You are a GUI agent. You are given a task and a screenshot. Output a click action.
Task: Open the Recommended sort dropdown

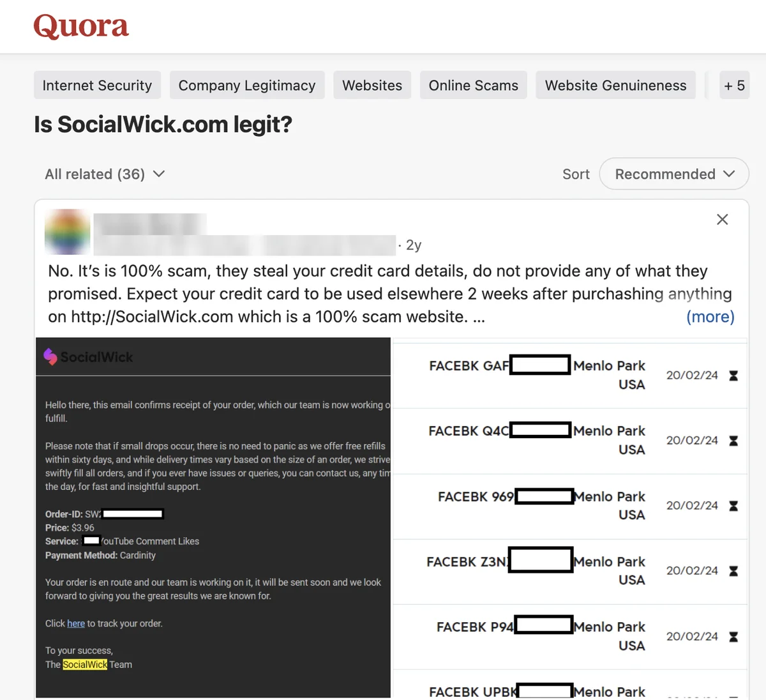[x=674, y=174]
